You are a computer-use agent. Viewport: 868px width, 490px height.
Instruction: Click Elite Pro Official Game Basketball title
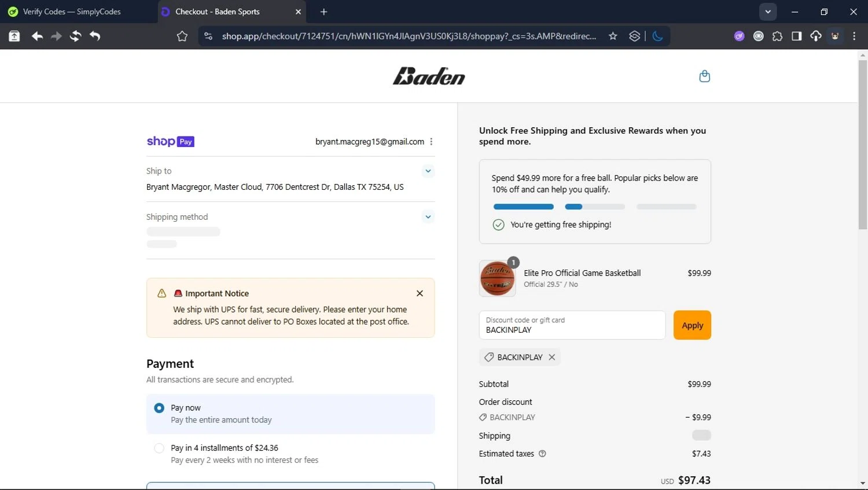tap(582, 273)
